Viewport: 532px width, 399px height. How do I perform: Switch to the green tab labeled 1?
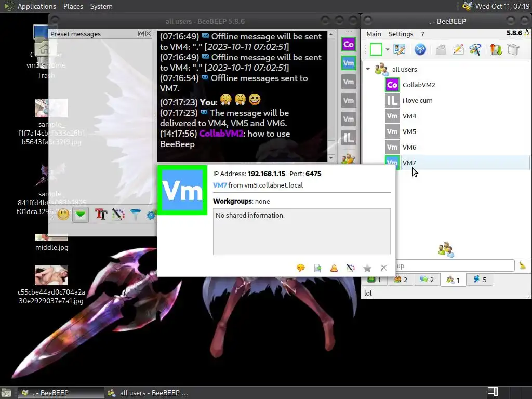click(x=374, y=280)
